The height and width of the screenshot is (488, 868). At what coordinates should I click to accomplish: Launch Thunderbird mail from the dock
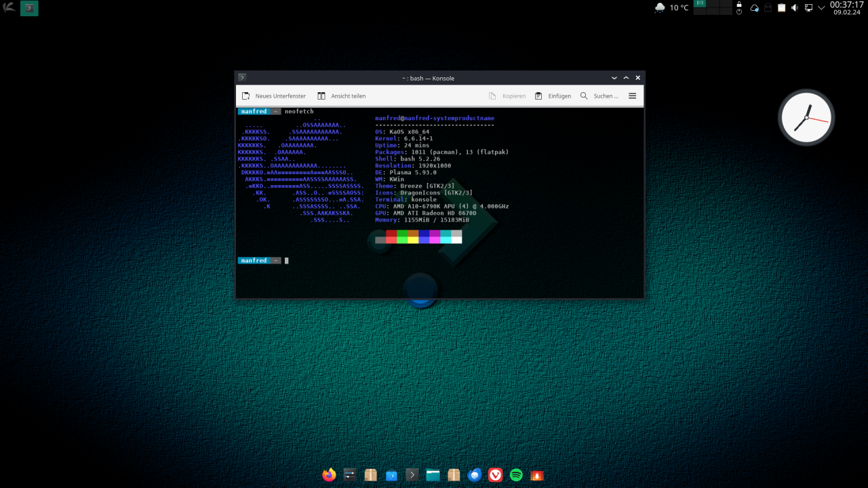pyautogui.click(x=475, y=475)
